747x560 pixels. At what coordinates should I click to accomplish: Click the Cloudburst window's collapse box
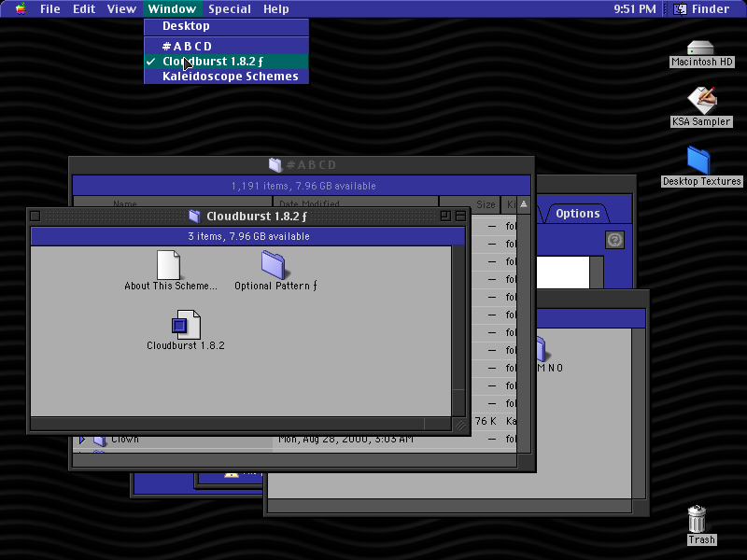point(460,217)
